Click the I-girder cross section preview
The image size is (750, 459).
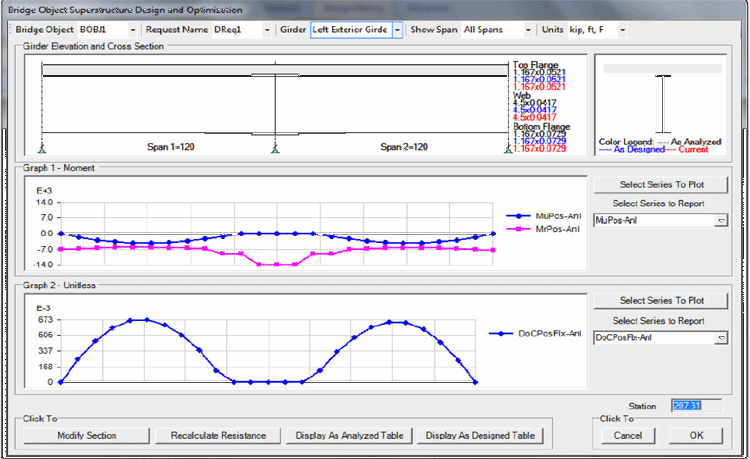[662, 102]
